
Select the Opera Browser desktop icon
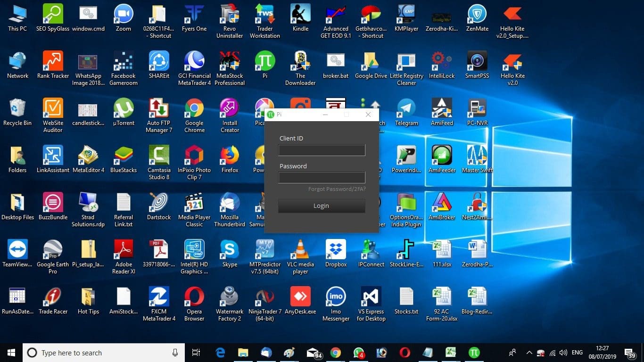pyautogui.click(x=194, y=304)
